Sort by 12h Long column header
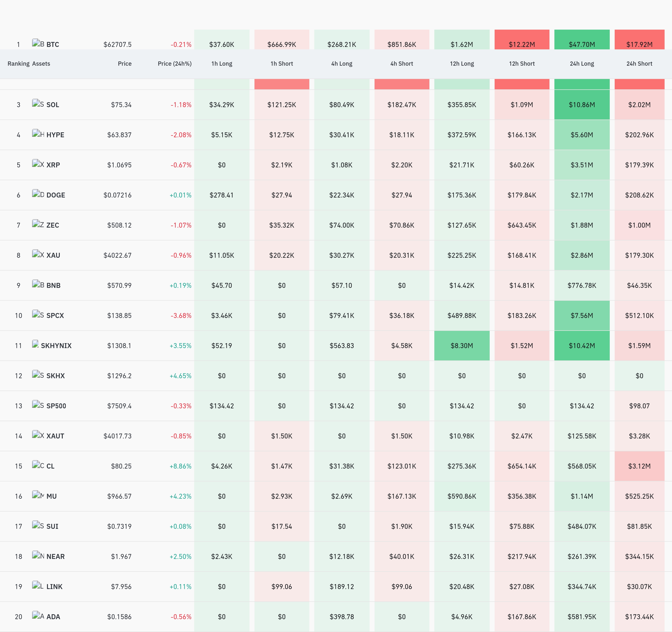The height and width of the screenshot is (632, 672). click(462, 63)
